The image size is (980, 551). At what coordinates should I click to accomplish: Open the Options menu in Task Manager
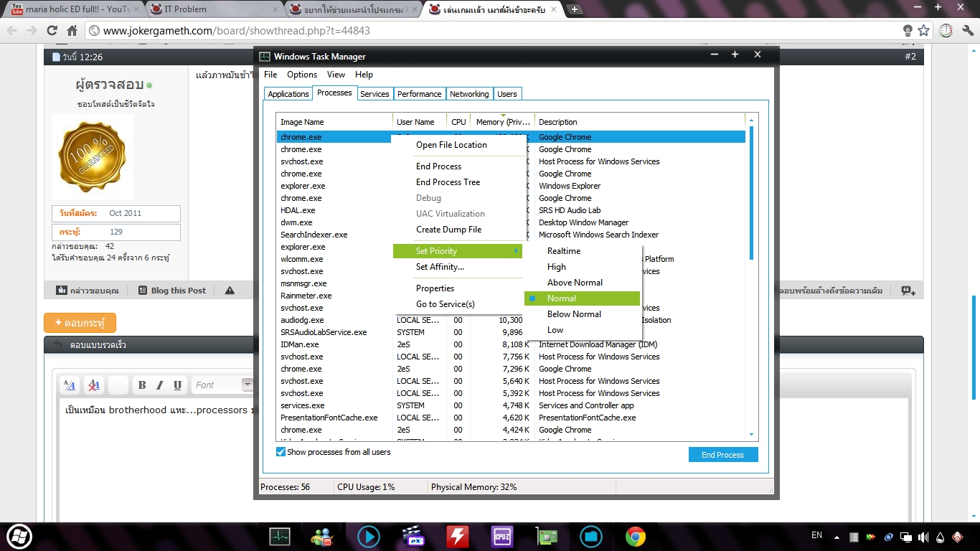point(302,75)
